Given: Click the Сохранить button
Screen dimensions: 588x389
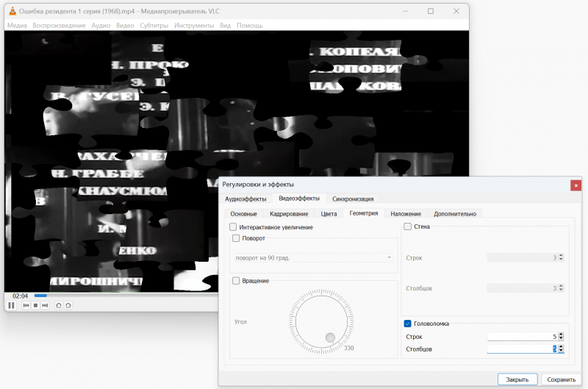Looking at the screenshot, I should point(561,379).
